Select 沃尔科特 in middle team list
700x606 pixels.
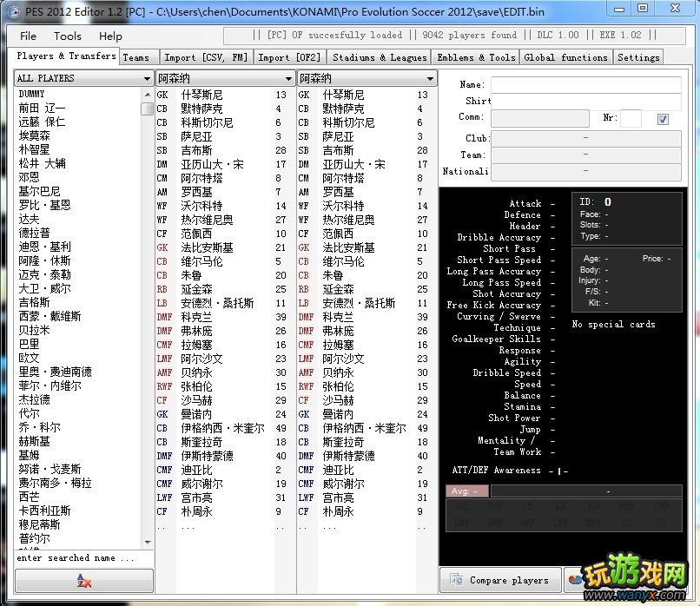[x=201, y=206]
